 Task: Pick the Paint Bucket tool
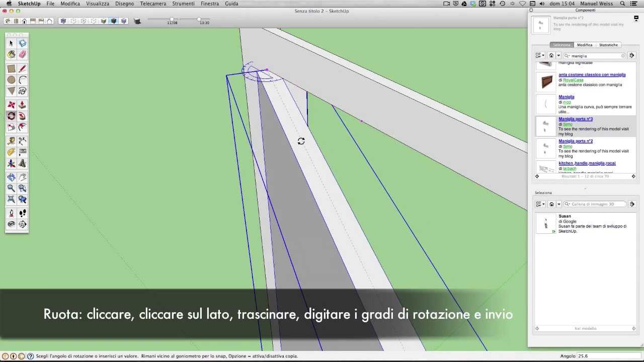(11, 54)
